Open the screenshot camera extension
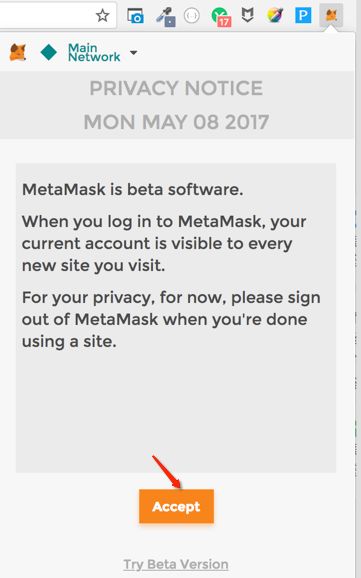The image size is (361, 578). [x=135, y=16]
